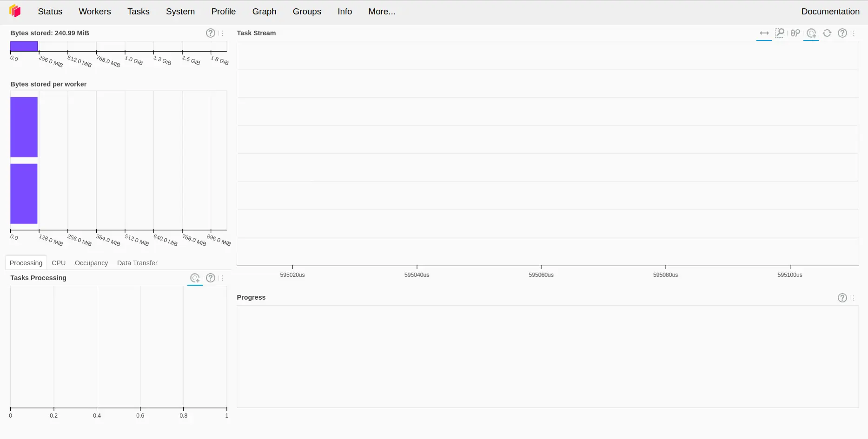Select the Processing tab
This screenshot has width=868, height=439.
26,263
